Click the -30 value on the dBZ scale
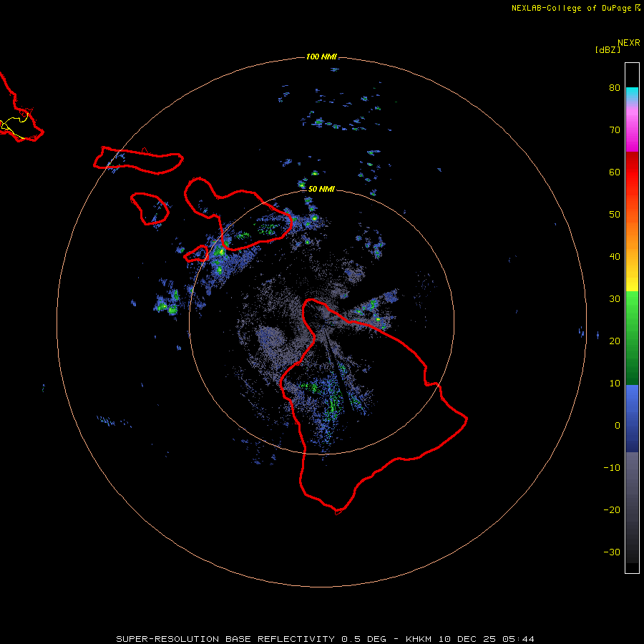Screen dimensions: 644x644 pos(612,552)
